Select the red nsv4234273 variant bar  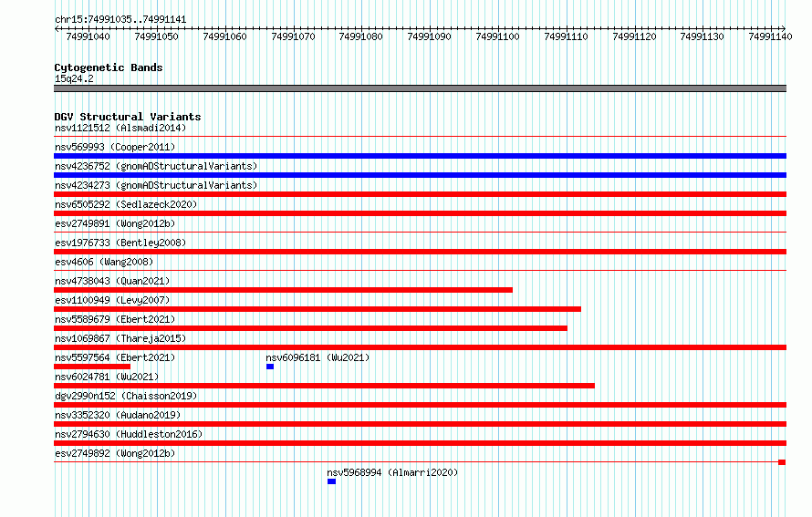pos(420,194)
